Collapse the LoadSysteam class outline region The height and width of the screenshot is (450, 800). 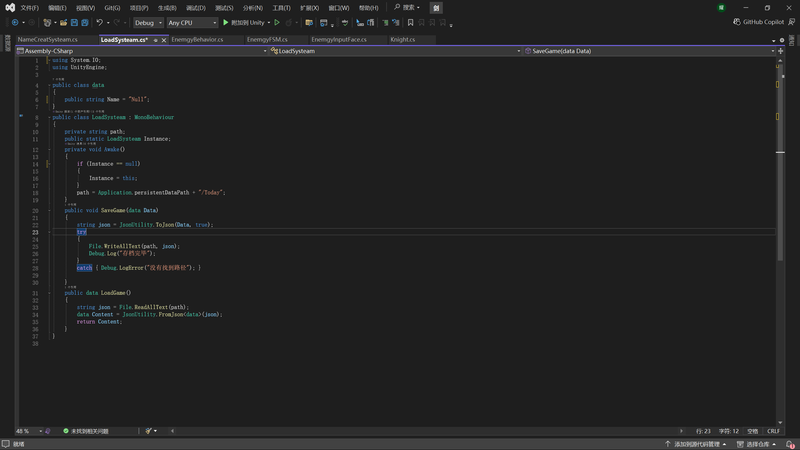[48, 117]
